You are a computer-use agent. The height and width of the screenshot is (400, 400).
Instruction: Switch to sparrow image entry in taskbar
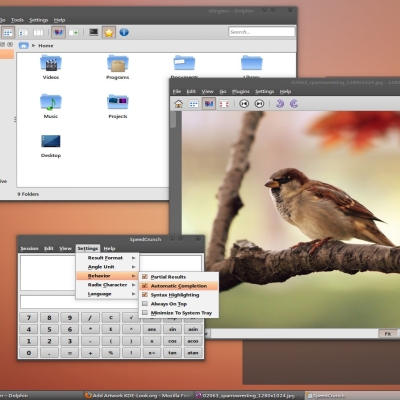click(x=249, y=395)
